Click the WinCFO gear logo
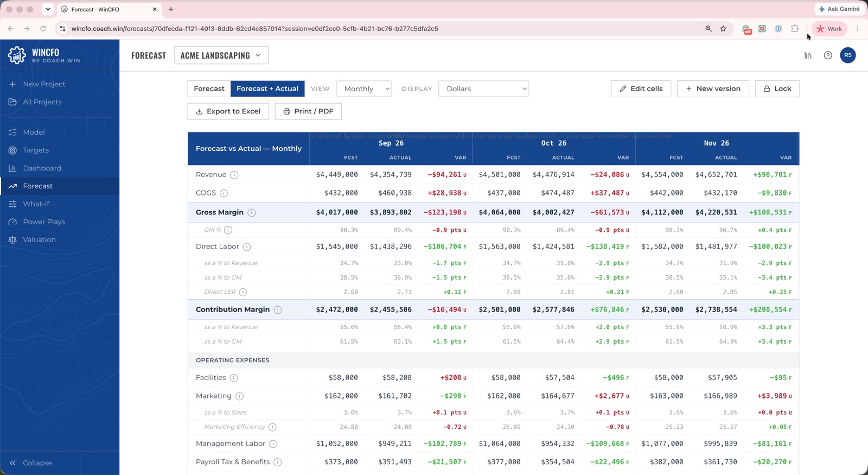 pyautogui.click(x=17, y=55)
